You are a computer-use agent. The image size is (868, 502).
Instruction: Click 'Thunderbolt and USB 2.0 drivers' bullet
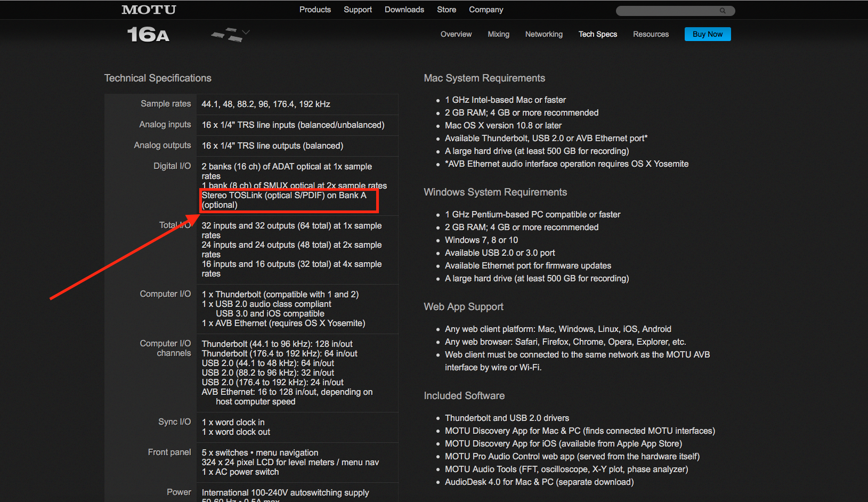coord(507,418)
